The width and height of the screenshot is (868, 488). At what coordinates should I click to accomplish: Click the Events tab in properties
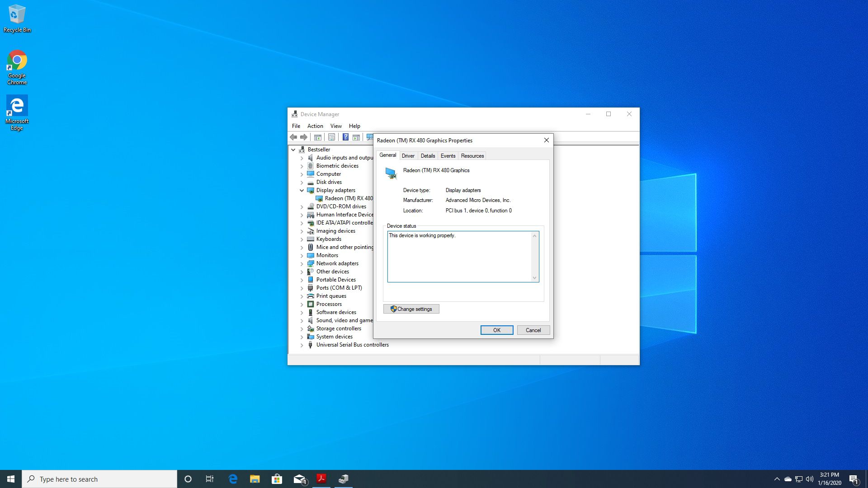click(x=448, y=155)
